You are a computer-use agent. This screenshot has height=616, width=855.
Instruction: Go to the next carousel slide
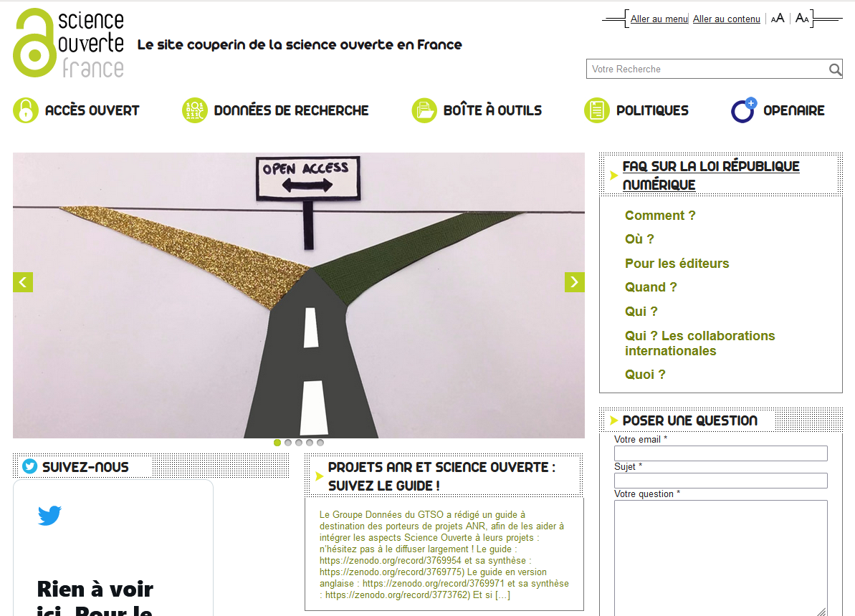click(574, 282)
